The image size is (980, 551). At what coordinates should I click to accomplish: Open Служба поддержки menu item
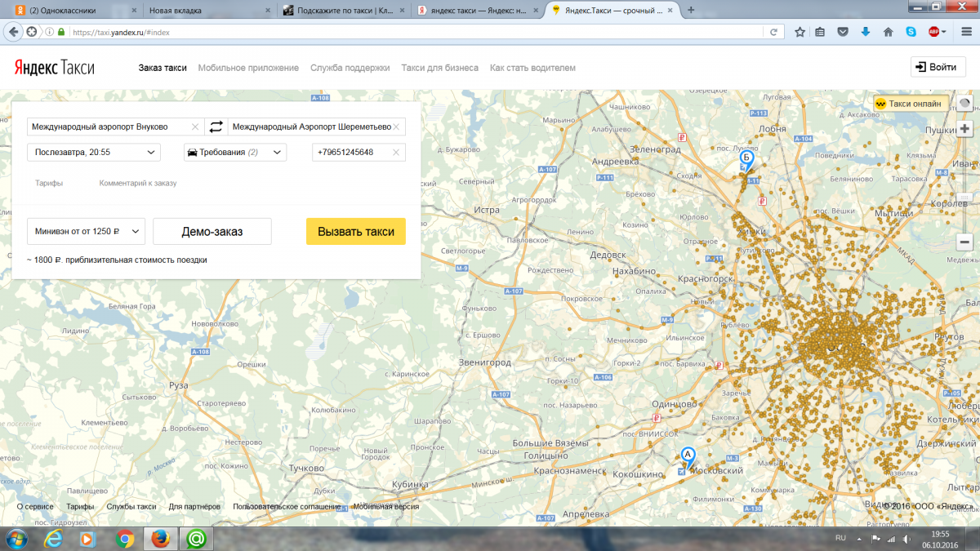350,68
